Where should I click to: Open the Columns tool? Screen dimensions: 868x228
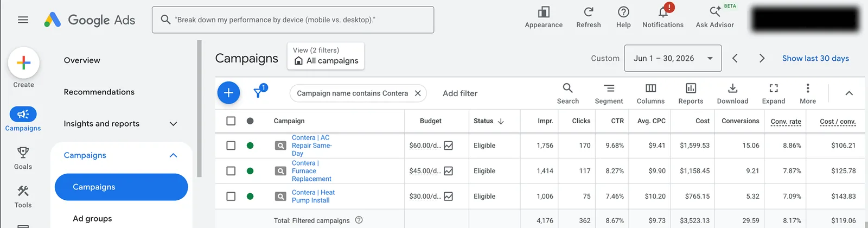pyautogui.click(x=650, y=93)
